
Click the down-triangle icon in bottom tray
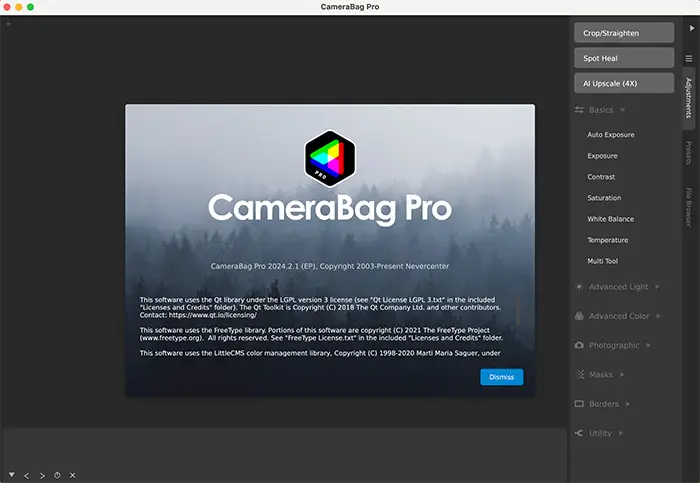point(12,475)
